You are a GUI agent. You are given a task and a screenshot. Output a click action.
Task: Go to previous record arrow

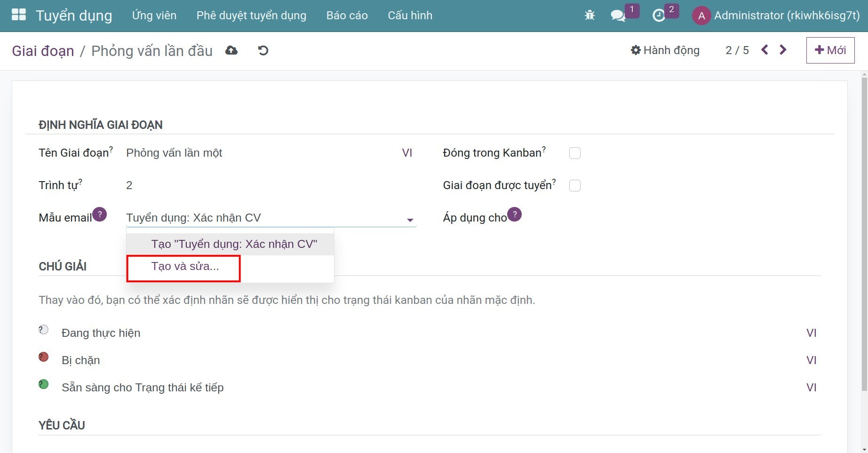[x=764, y=50]
